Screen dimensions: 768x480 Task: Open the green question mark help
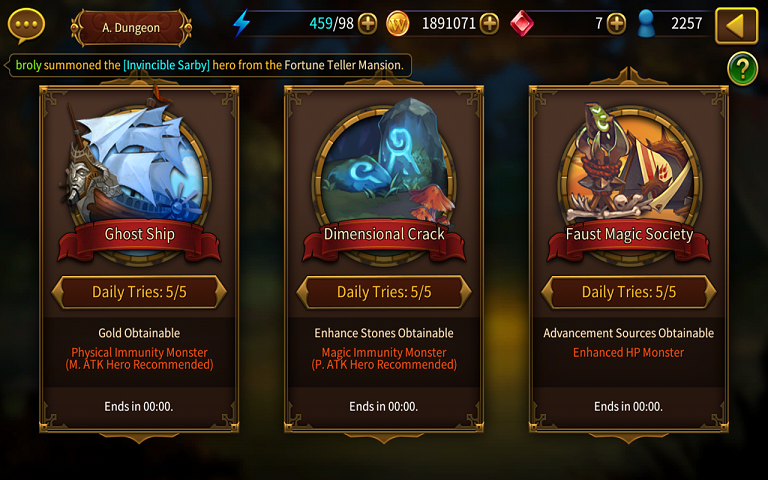point(743,69)
